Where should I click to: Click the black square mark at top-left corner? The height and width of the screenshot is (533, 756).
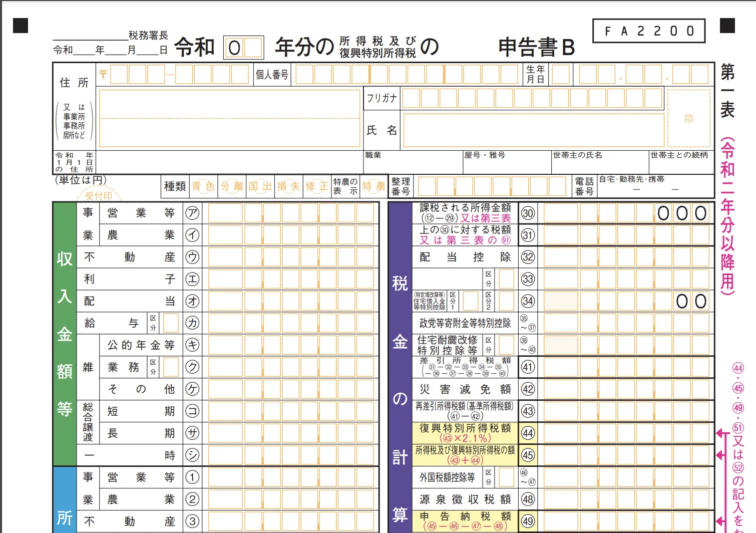(x=21, y=26)
